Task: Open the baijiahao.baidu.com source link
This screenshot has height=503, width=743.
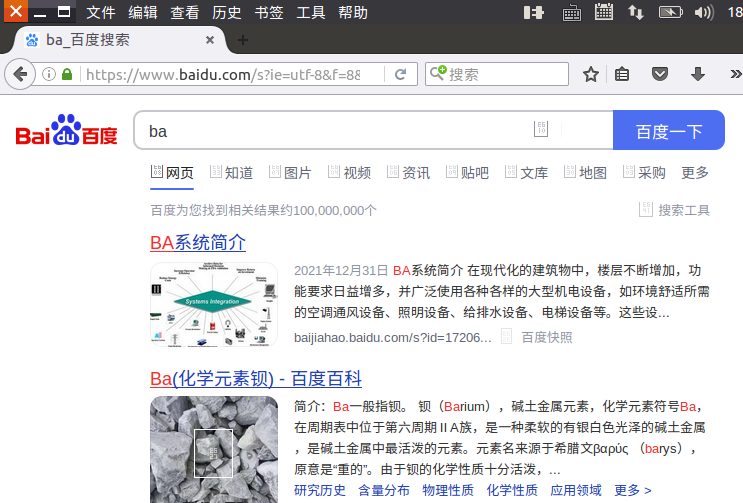Action: tap(392, 338)
